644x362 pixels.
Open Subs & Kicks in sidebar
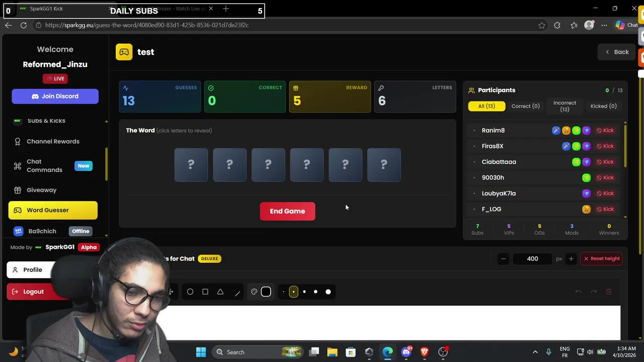[x=53, y=121]
